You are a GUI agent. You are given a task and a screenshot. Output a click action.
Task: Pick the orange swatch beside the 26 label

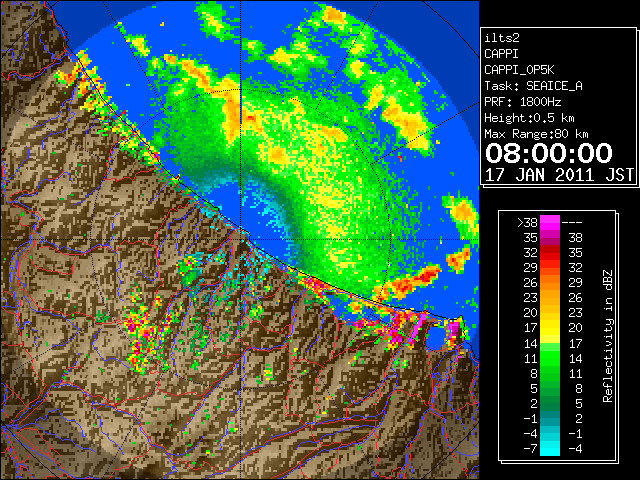550,282
